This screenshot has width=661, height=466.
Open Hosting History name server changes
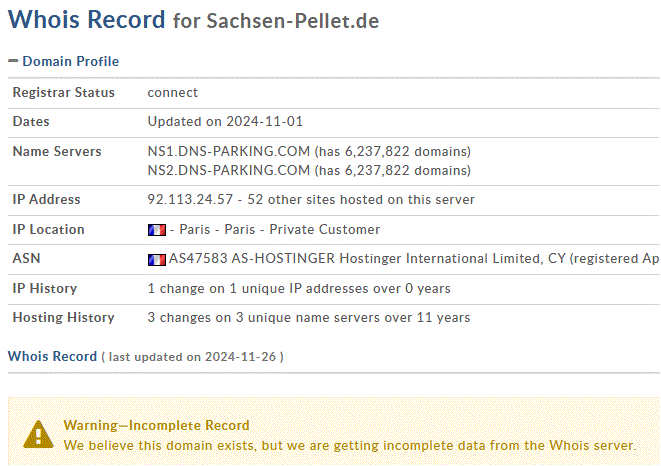tap(309, 318)
